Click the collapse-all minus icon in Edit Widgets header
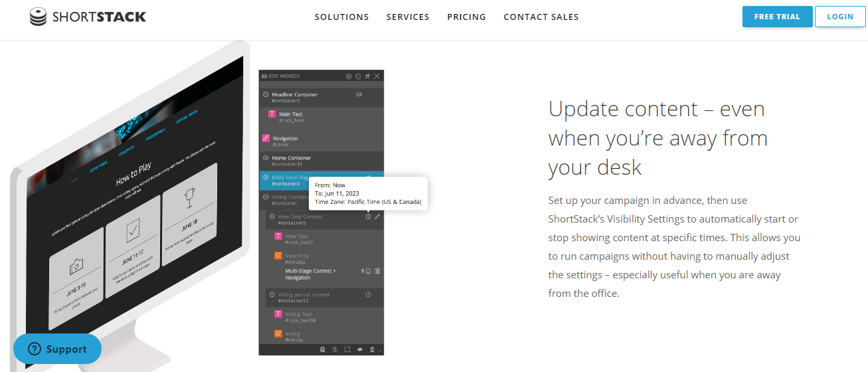868x372 pixels. click(x=358, y=76)
